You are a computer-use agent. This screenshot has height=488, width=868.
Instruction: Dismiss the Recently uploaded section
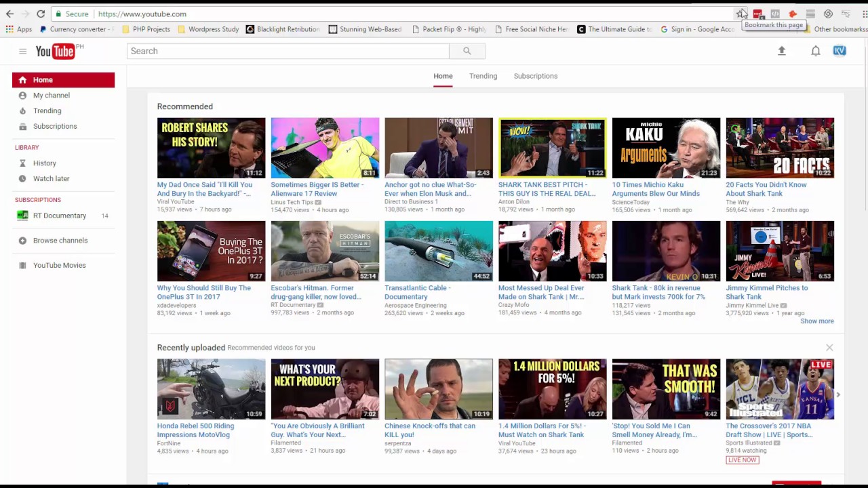pos(829,348)
